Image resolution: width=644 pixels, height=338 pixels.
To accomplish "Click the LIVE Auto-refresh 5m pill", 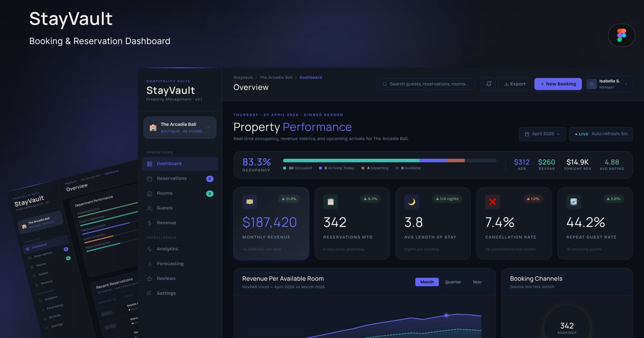I will (x=601, y=134).
